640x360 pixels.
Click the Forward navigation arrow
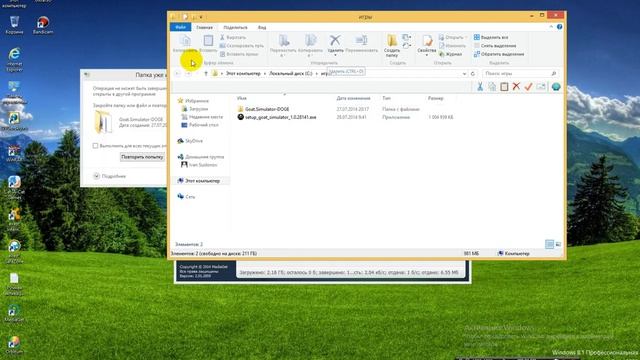tap(188, 73)
